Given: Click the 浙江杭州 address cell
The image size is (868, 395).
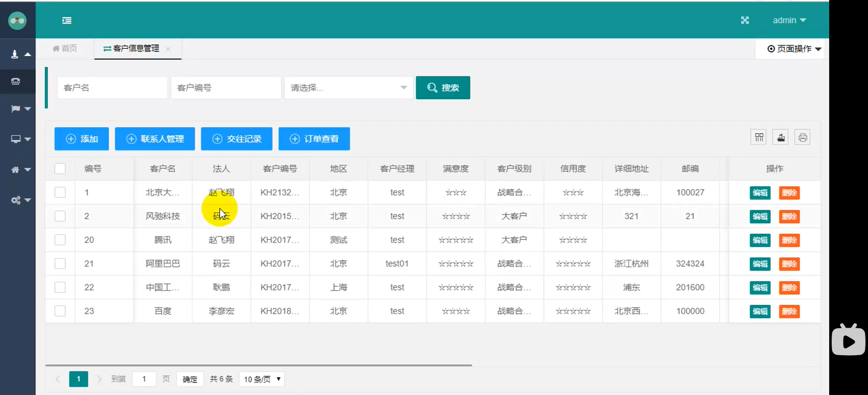Looking at the screenshot, I should click(x=631, y=264).
